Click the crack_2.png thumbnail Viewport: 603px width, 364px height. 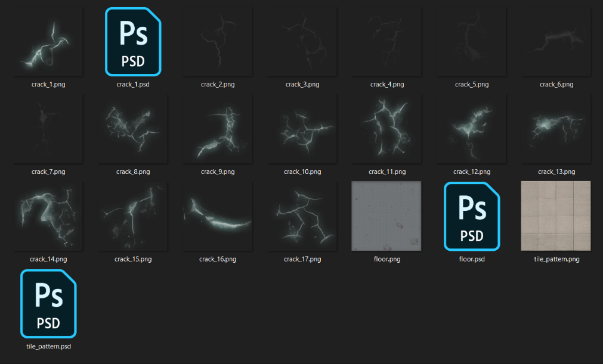coord(218,42)
